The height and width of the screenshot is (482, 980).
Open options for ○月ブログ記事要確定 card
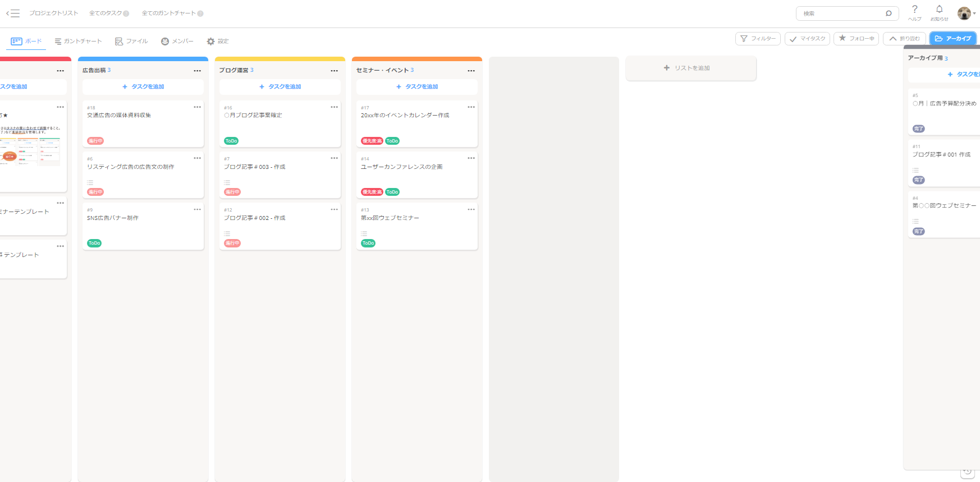[334, 107]
